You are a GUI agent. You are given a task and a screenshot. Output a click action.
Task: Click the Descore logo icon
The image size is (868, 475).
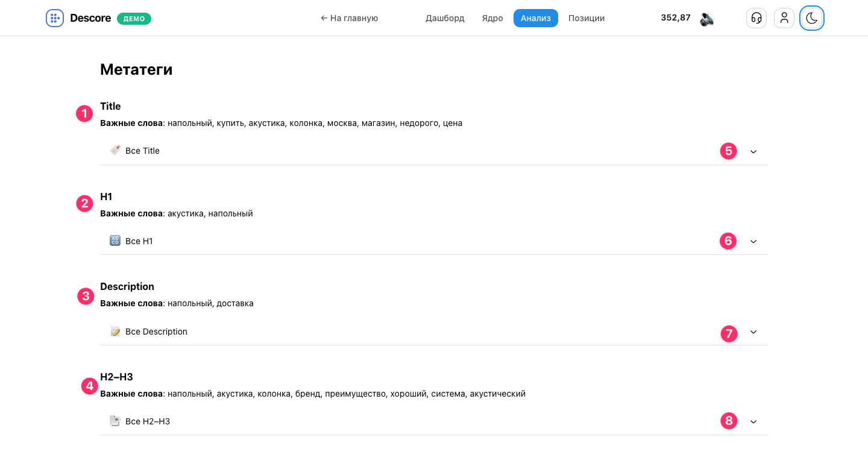point(55,18)
